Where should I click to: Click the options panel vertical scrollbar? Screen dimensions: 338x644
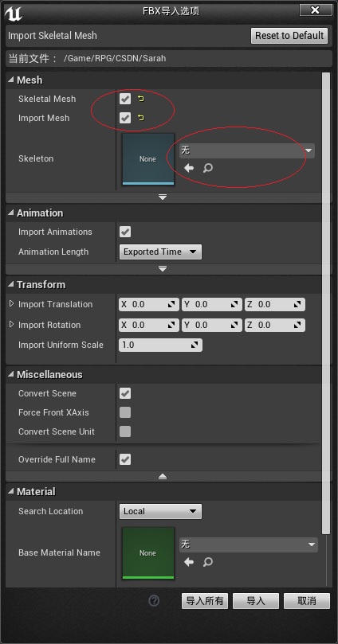tap(326, 303)
